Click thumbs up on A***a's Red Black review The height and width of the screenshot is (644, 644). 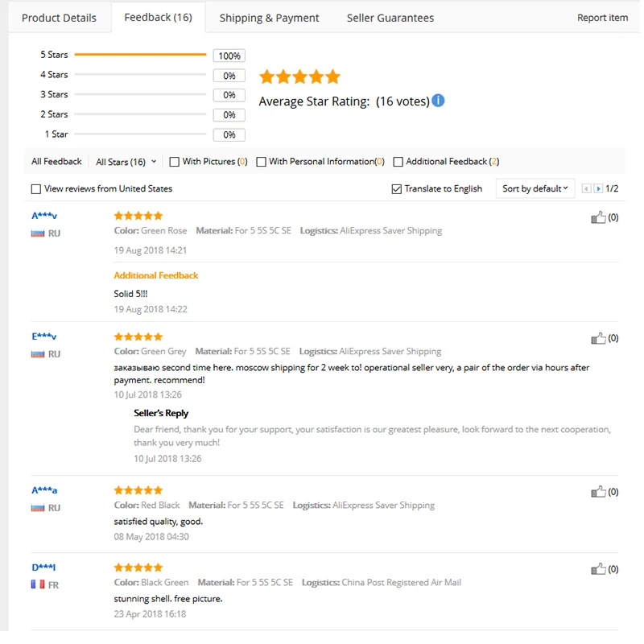point(598,492)
